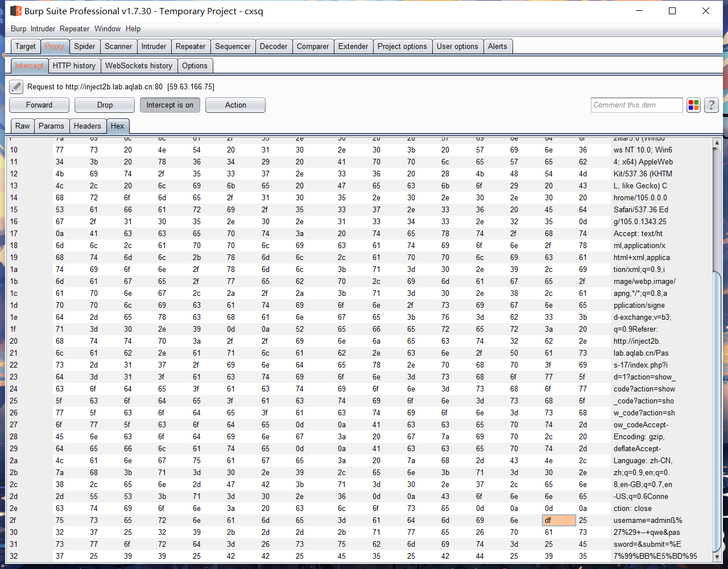Image resolution: width=728 pixels, height=569 pixels.
Task: Select ASCII text 'Accept: text/ht'
Action: (638, 233)
